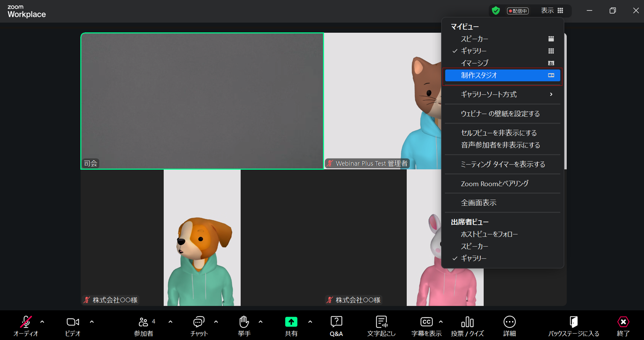Viewport: 644px width, 340px height.
Task: Select checked ギャラリー under マイビュー
Action: (502, 51)
